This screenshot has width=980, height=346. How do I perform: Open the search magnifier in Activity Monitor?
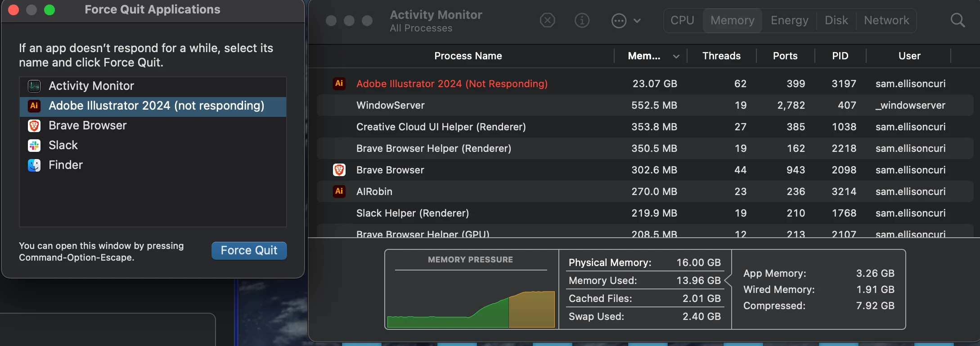(x=958, y=20)
